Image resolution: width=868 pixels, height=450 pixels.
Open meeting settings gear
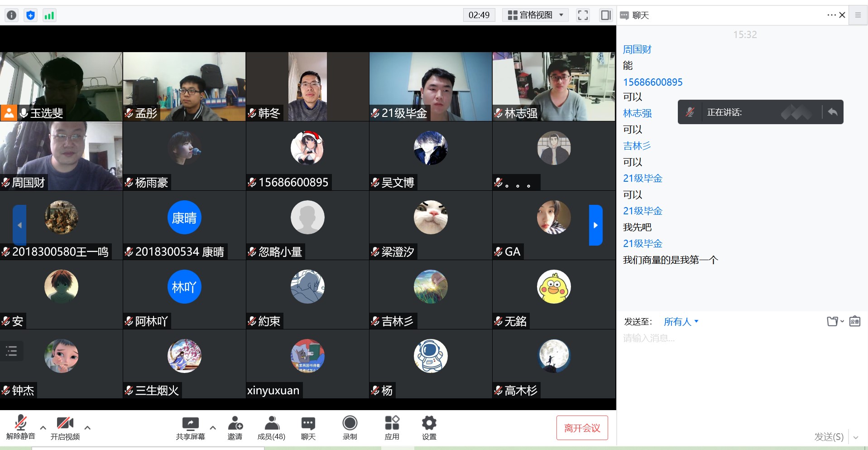tap(429, 428)
